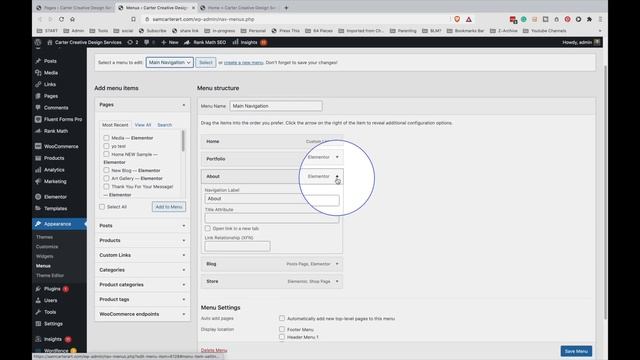Switch to the Search pages tab
Image resolution: width=640 pixels, height=360 pixels.
tap(164, 125)
